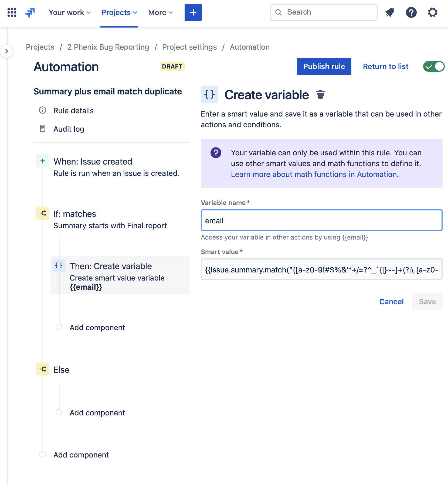
Task: Add component under the If matches branch
Action: point(97,327)
